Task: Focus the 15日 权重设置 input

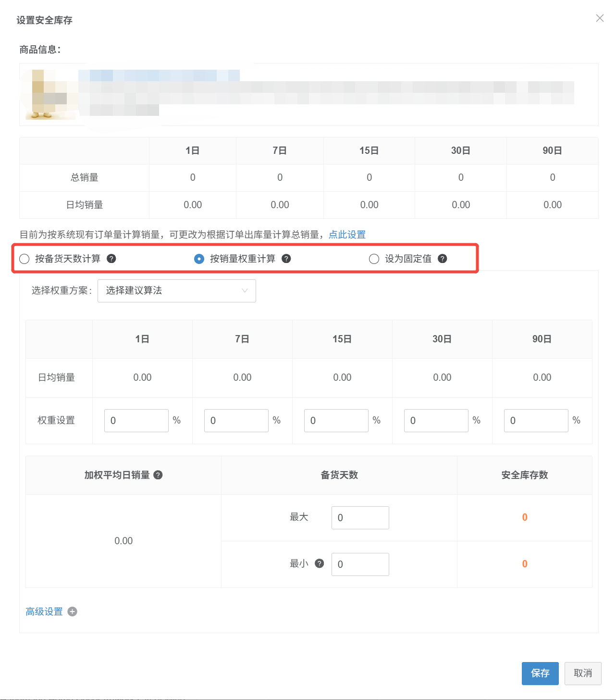Action: (336, 421)
